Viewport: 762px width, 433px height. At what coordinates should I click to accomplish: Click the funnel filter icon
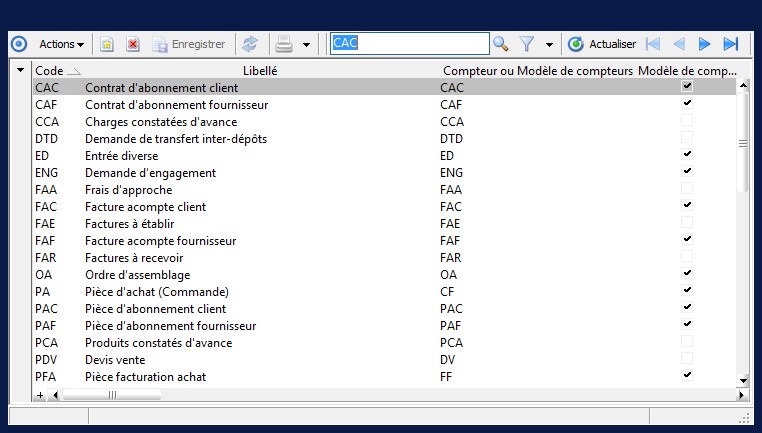point(527,44)
